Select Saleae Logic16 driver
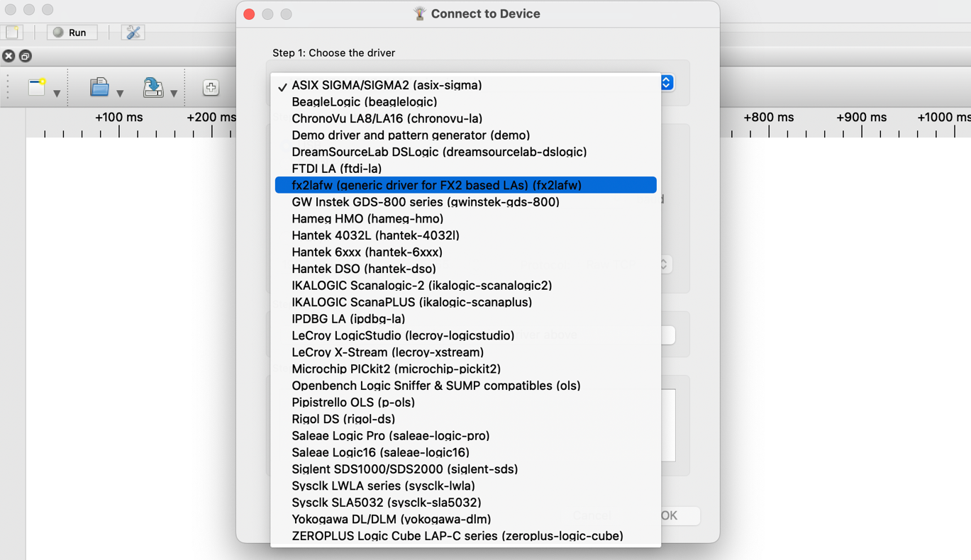 [x=465, y=452]
